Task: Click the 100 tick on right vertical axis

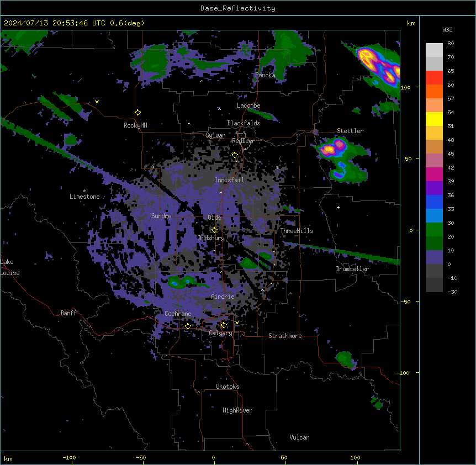Action: tap(405, 87)
